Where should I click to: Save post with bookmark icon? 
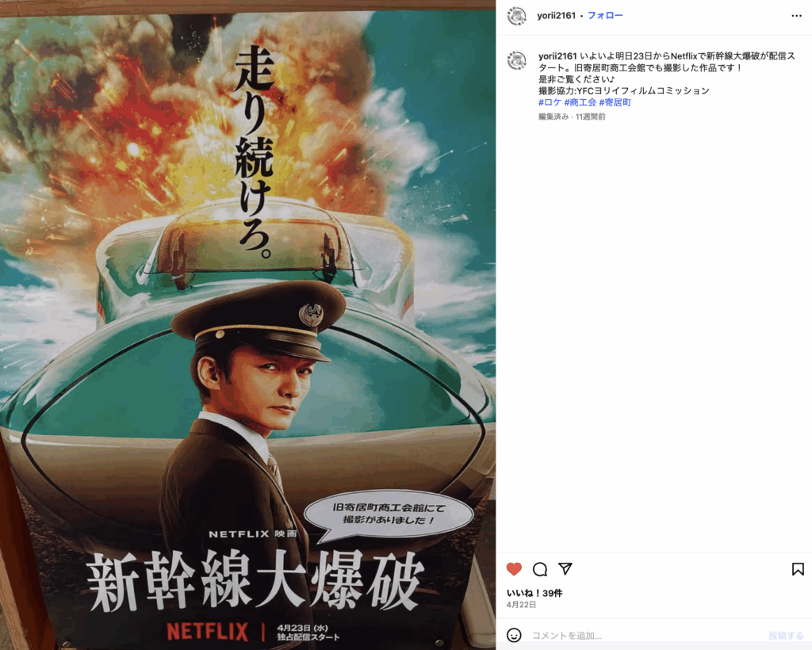(798, 569)
